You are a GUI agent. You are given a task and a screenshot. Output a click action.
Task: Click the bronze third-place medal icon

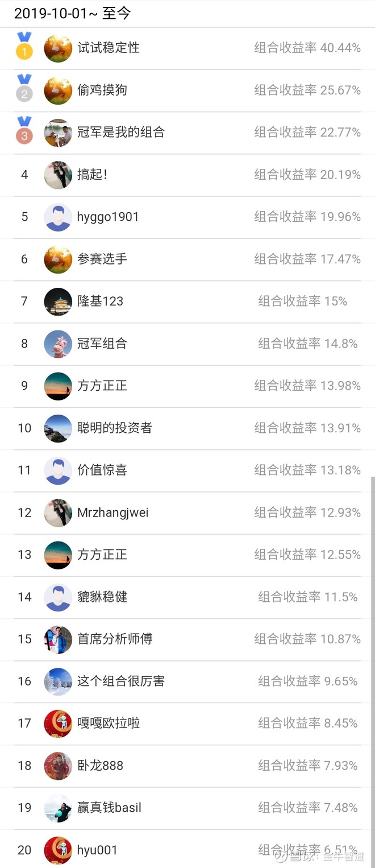click(24, 131)
